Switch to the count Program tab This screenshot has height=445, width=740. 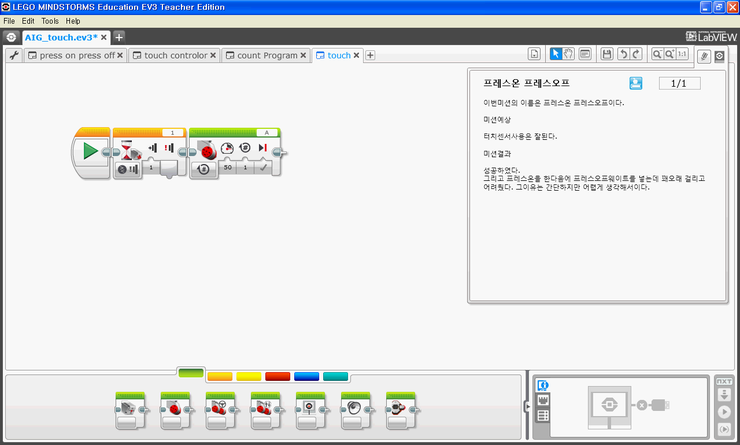[x=267, y=56]
